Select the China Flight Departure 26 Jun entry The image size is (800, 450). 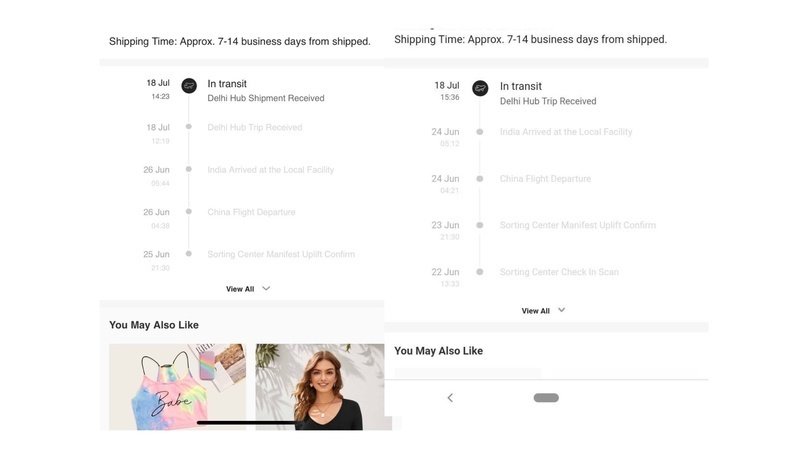pos(251,212)
